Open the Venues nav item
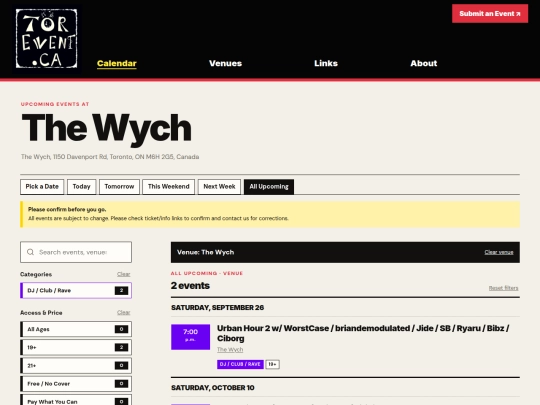Screen dimensions: 540x405 click(226, 63)
